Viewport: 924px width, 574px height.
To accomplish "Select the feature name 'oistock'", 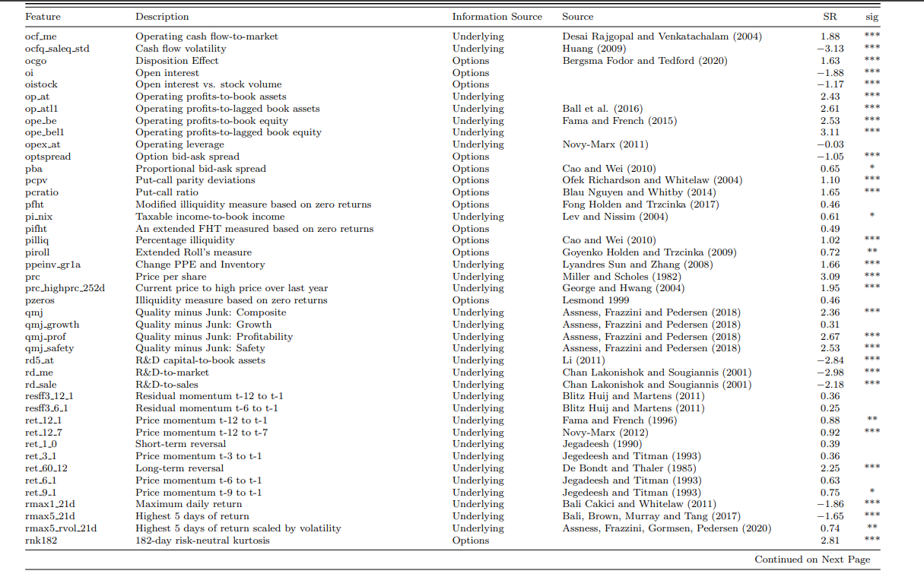I will (x=41, y=84).
